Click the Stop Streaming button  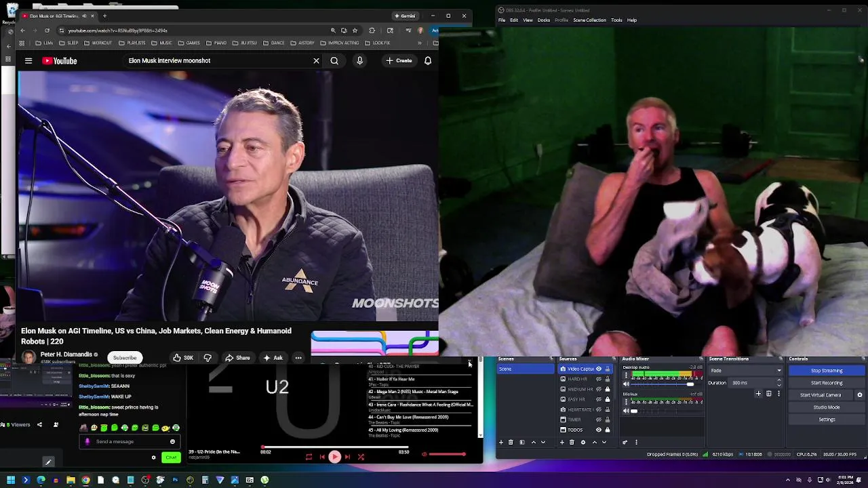tap(827, 371)
